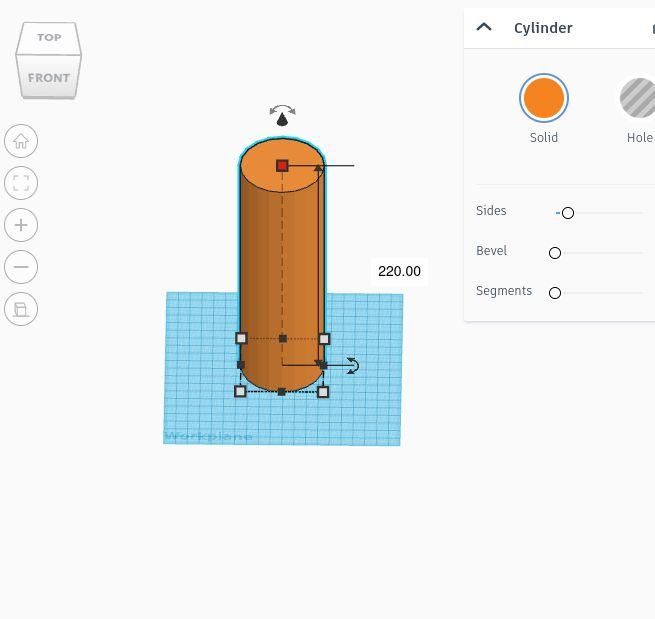Click the black midpoint handle on left edge
655x619 pixels.
click(241, 365)
